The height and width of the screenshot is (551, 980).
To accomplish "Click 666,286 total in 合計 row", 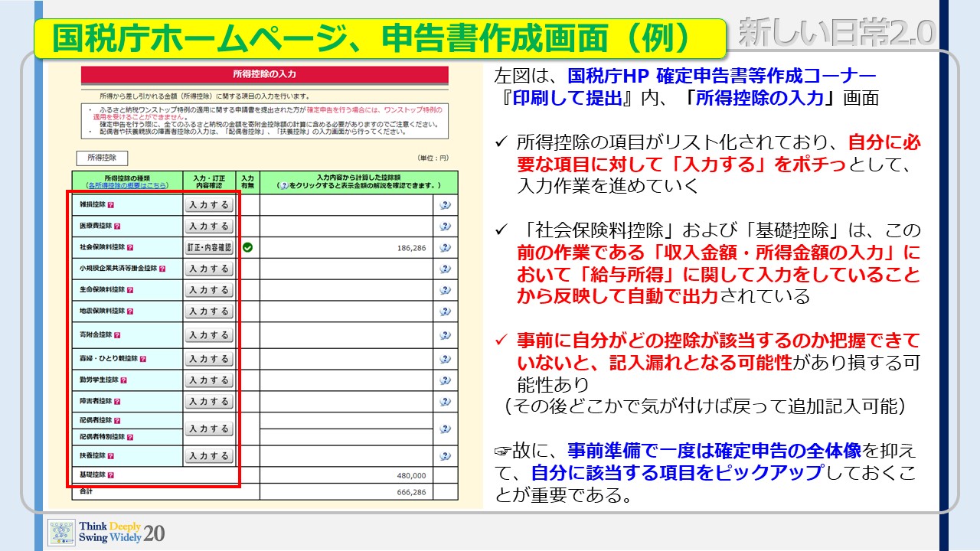I will point(411,492).
